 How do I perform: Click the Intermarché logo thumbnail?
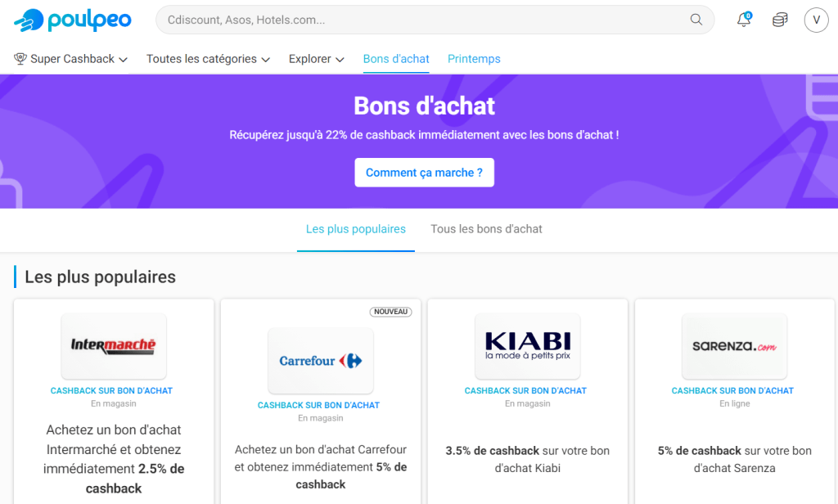click(x=113, y=345)
